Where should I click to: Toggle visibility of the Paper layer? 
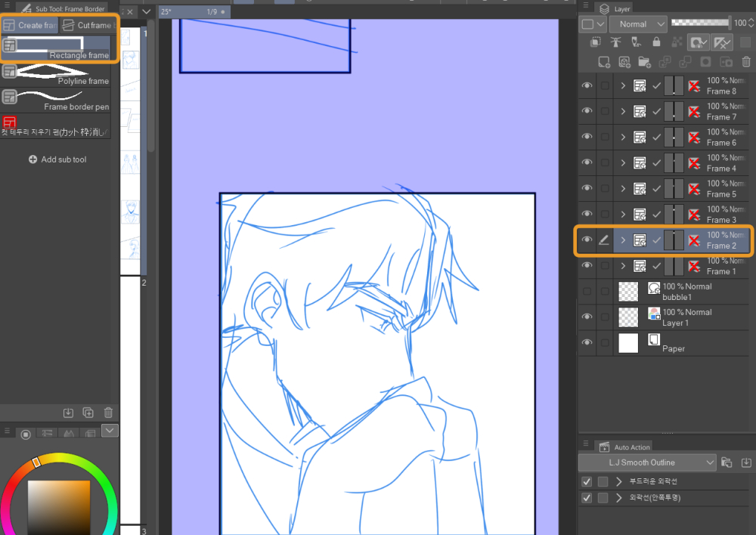(x=587, y=342)
